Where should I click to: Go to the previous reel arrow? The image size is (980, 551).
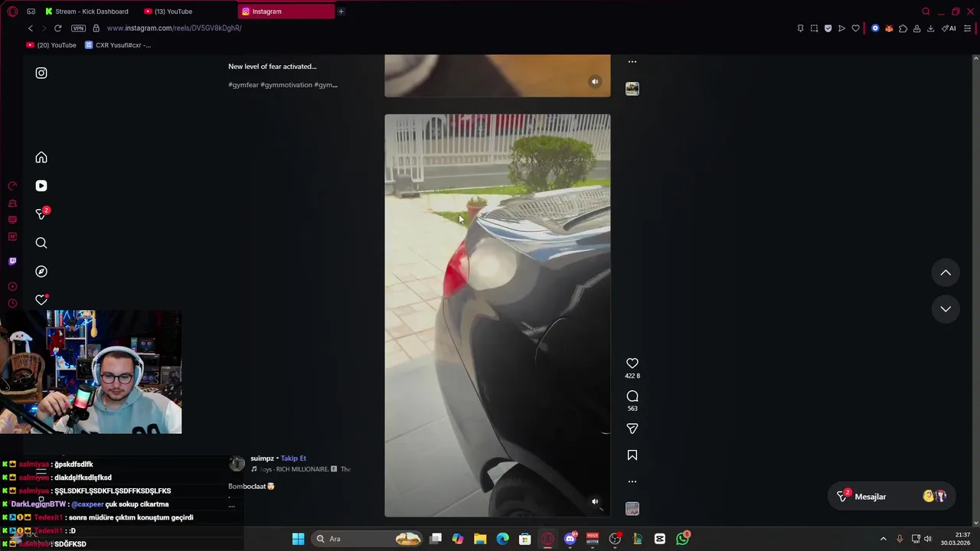[x=946, y=272]
